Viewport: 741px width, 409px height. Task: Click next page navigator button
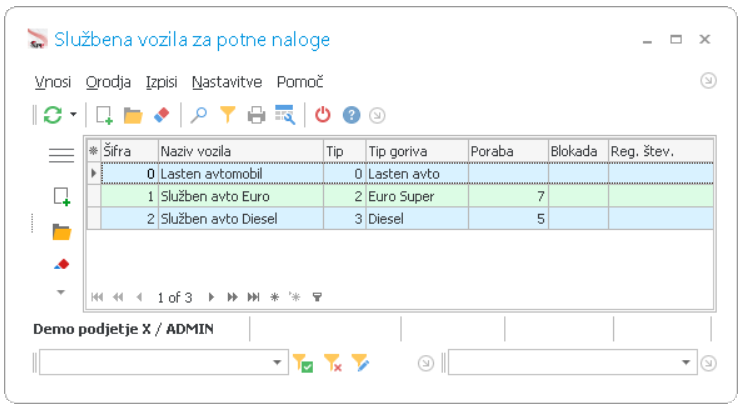[232, 297]
